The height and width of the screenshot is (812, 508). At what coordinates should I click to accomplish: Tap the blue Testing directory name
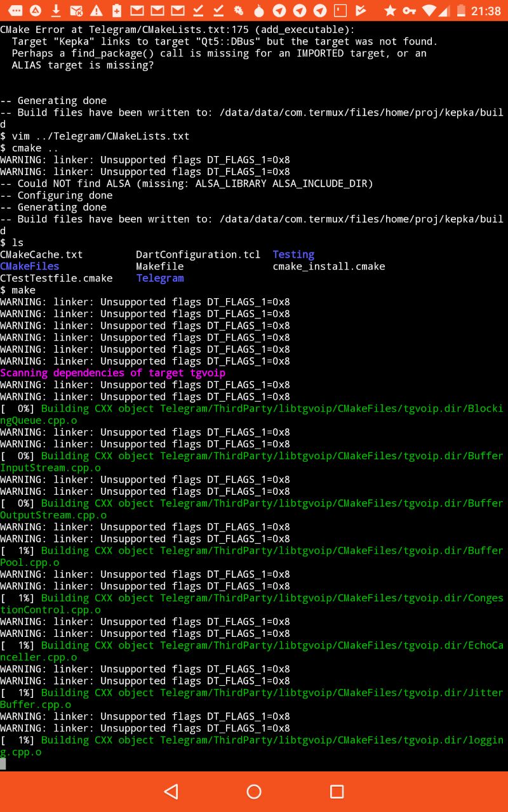(x=293, y=254)
